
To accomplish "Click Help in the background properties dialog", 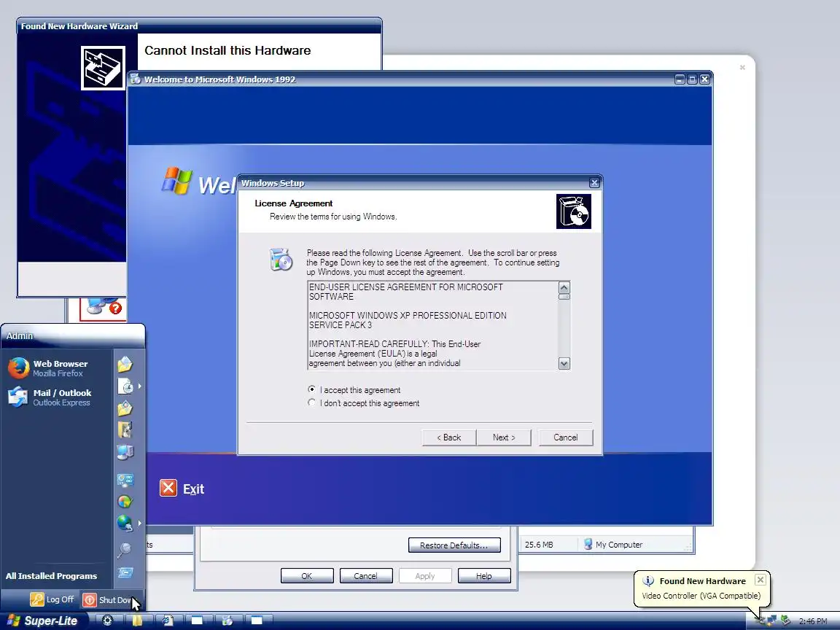I will pos(483,576).
